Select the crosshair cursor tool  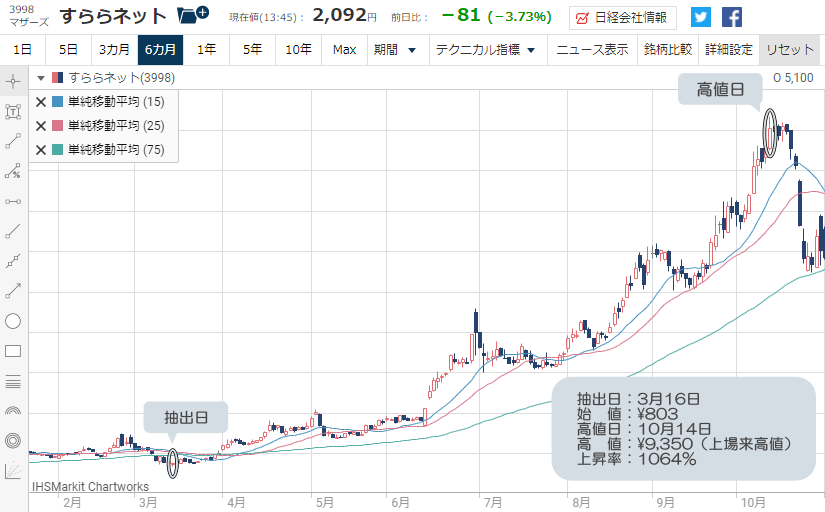pyautogui.click(x=13, y=81)
